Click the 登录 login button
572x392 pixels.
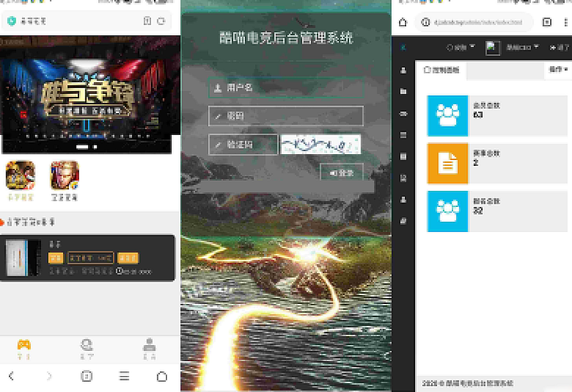point(341,173)
